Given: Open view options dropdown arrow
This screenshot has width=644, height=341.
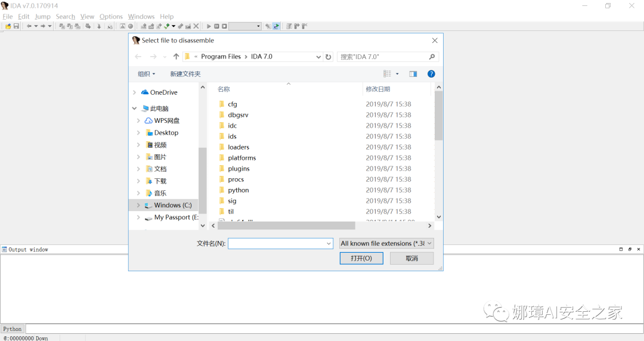Looking at the screenshot, I should 397,74.
